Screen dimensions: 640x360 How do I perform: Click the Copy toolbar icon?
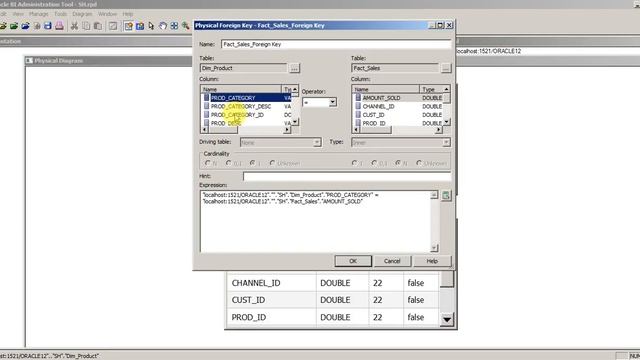tap(86, 26)
